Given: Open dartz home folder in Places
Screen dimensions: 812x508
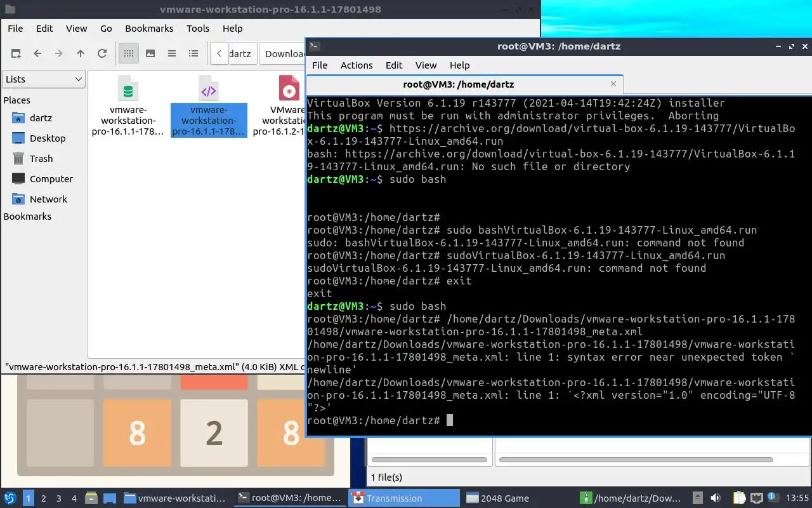Looking at the screenshot, I should point(41,118).
